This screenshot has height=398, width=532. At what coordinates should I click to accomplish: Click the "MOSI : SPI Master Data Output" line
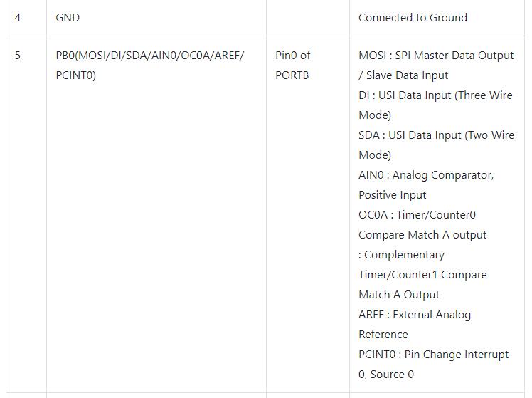(x=436, y=56)
